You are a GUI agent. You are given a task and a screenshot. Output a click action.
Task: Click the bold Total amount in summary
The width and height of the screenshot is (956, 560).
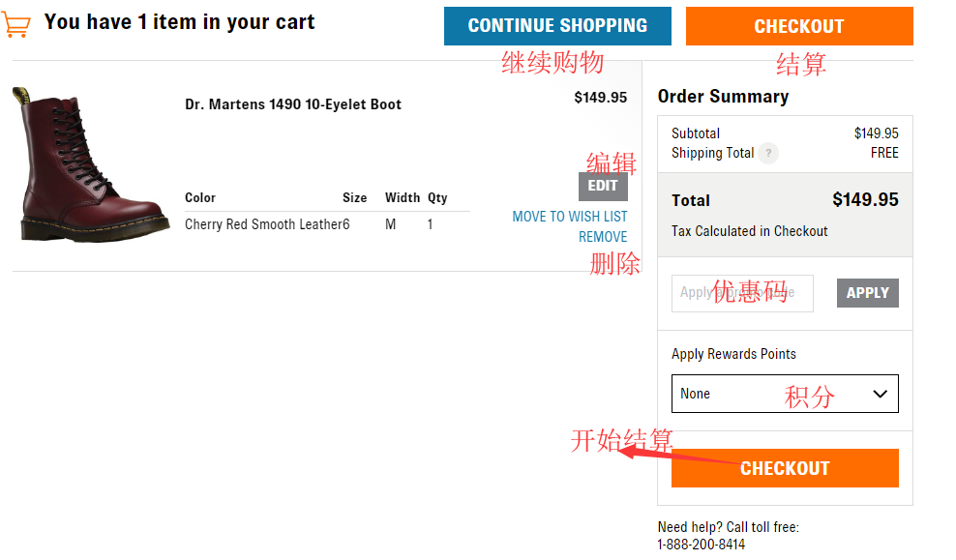click(865, 200)
